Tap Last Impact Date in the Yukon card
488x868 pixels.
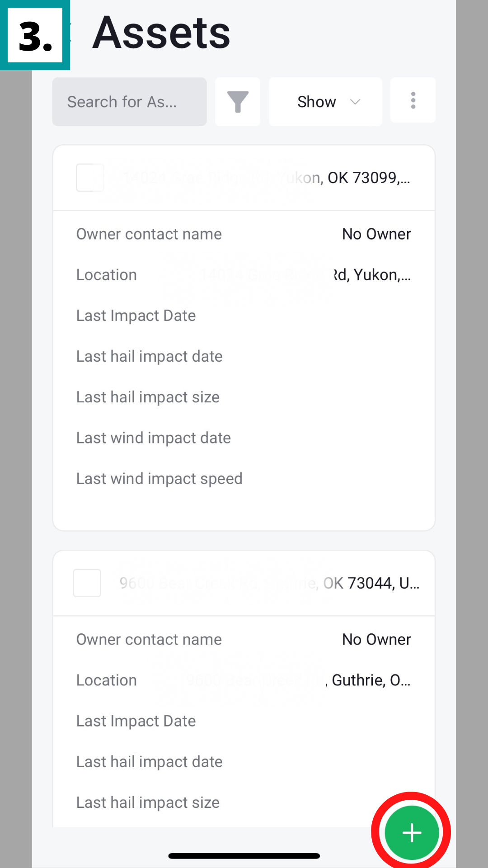pyautogui.click(x=136, y=316)
